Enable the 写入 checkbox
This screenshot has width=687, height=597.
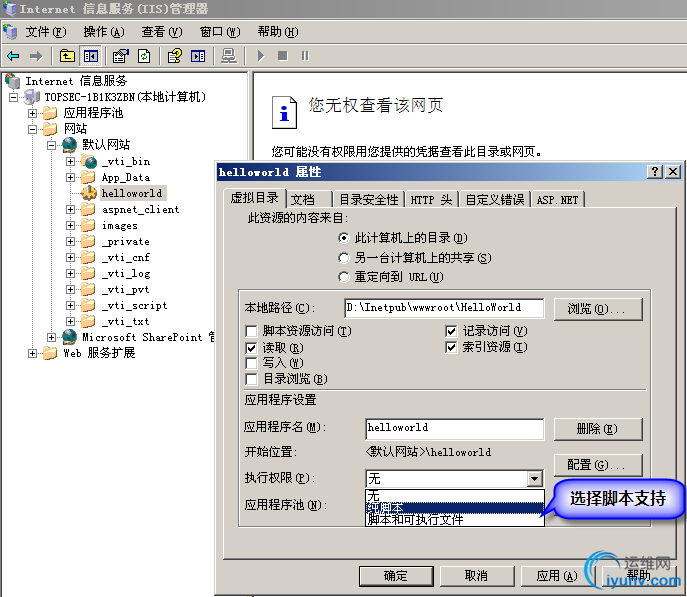coord(251,363)
